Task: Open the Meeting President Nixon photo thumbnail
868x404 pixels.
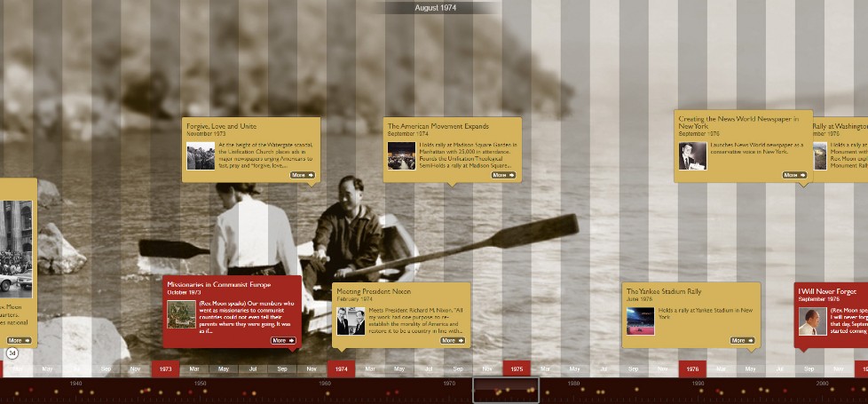Action: [x=351, y=321]
